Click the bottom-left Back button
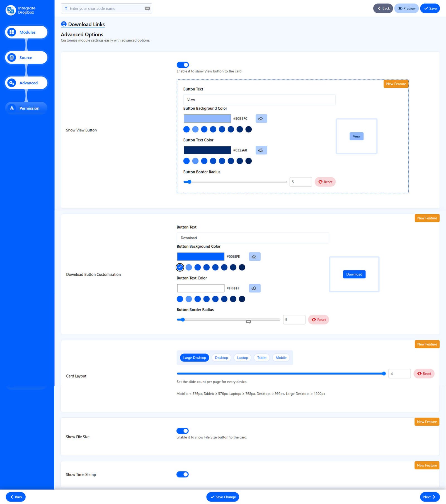Viewport: 446px width, 504px height. pos(16,497)
